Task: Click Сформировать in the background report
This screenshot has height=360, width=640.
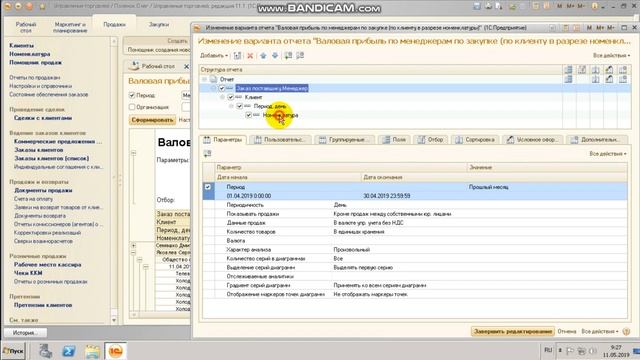Action: click(153, 120)
